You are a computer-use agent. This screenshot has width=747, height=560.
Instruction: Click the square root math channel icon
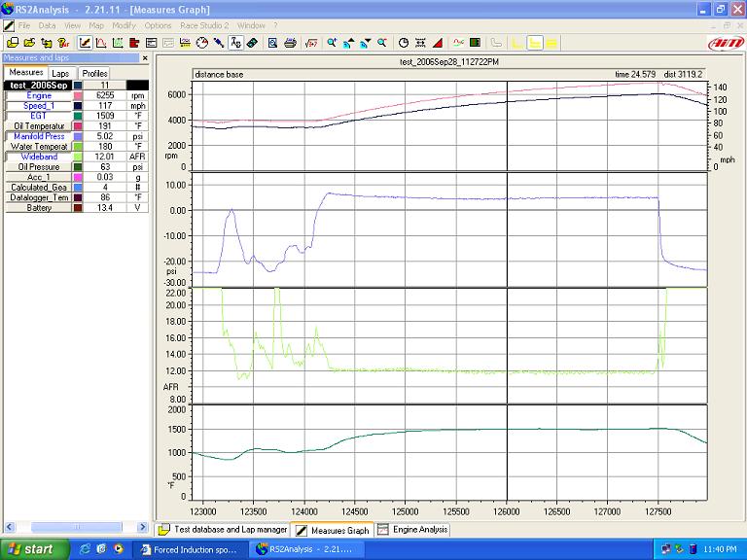(311, 43)
